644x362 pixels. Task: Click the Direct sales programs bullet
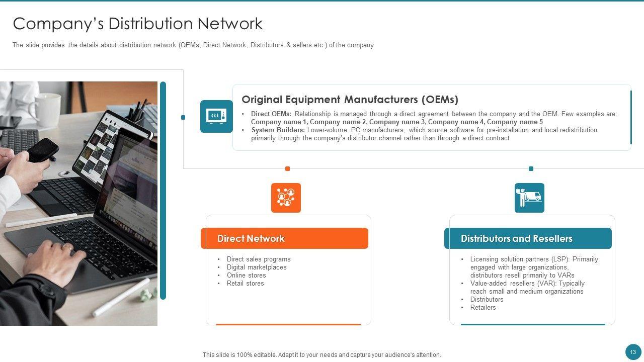click(x=259, y=259)
